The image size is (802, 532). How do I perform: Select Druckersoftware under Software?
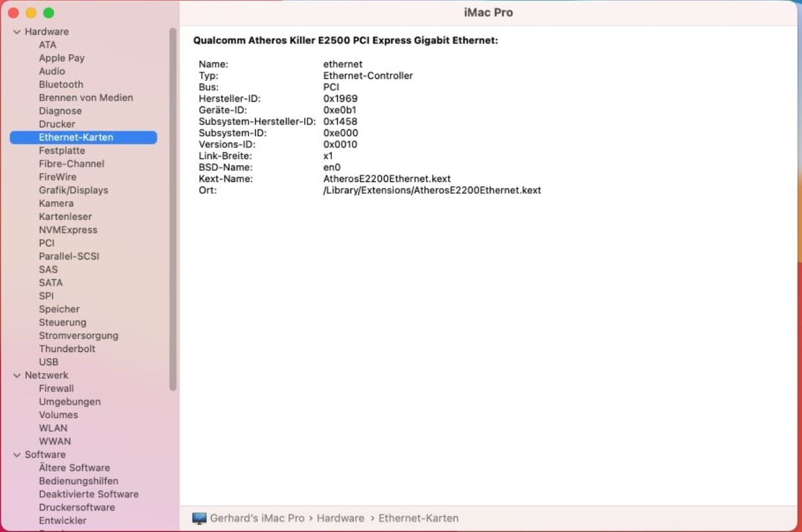77,507
